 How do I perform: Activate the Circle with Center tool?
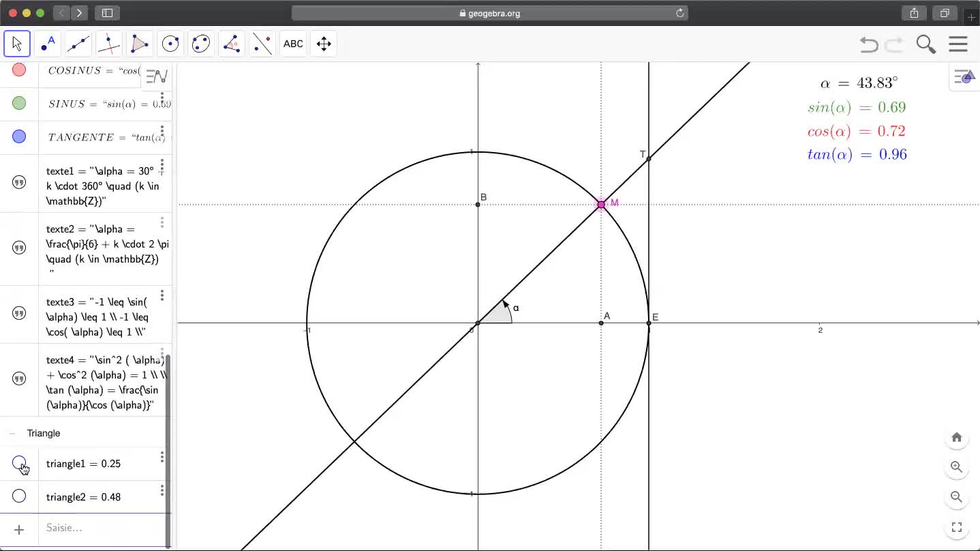[x=170, y=44]
